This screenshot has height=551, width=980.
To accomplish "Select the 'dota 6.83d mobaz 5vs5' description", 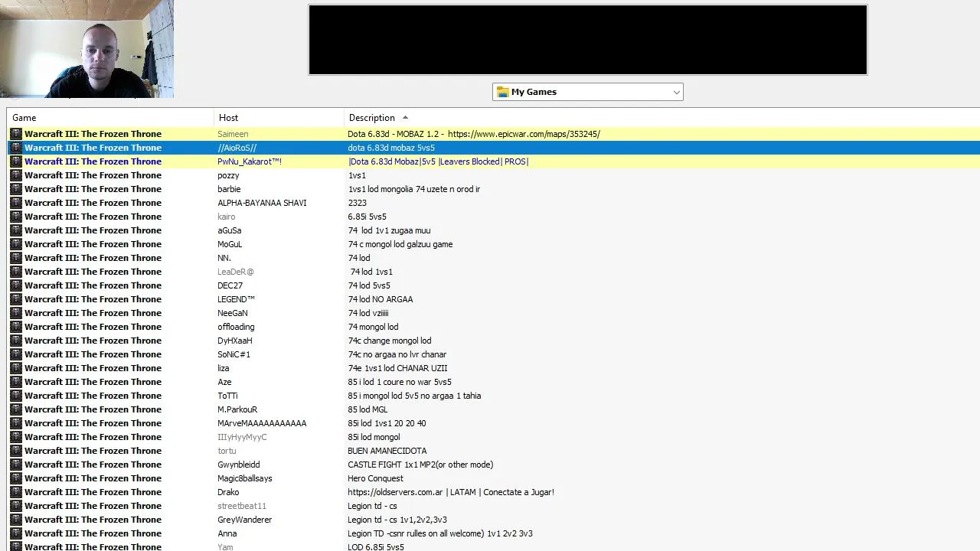I will coord(391,148).
